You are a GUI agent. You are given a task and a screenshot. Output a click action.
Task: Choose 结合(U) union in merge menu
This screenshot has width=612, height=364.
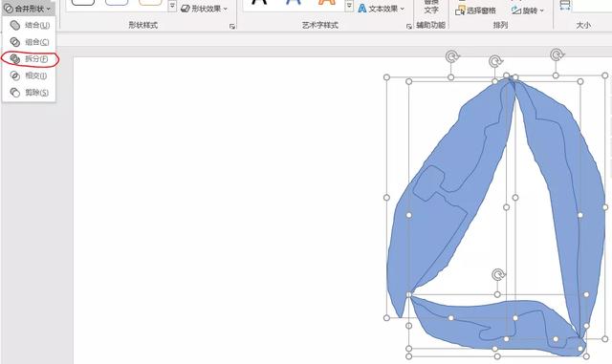30,26
